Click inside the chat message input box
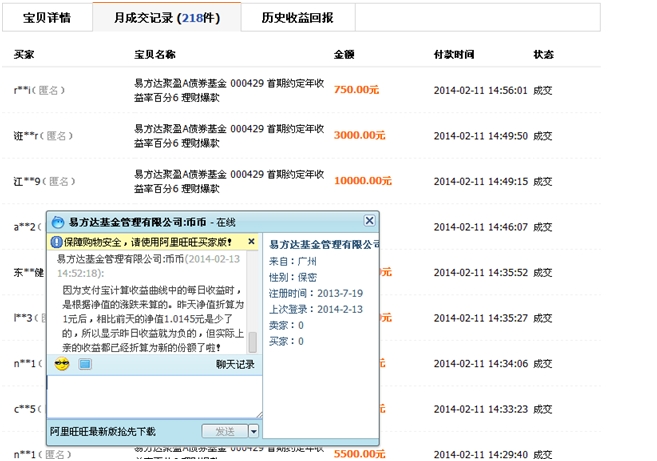The image size is (657, 461). click(x=150, y=395)
